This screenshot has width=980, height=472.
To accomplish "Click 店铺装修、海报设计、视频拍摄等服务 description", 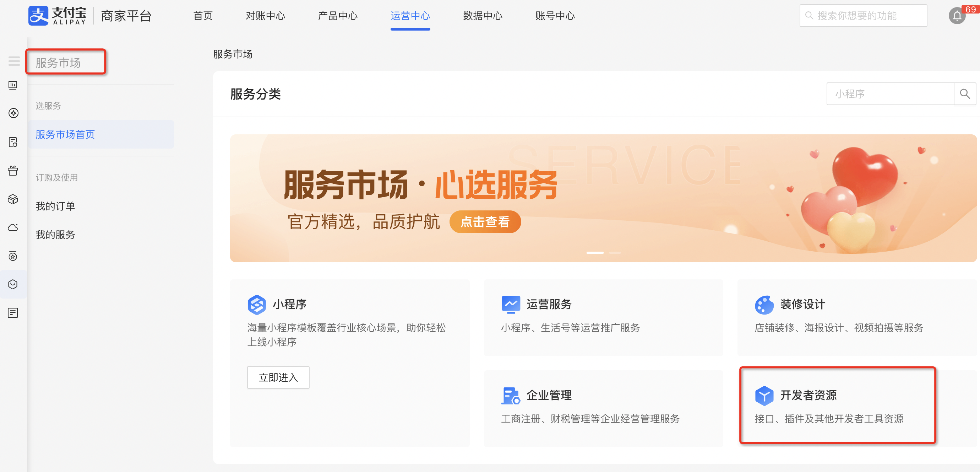I will (x=839, y=328).
